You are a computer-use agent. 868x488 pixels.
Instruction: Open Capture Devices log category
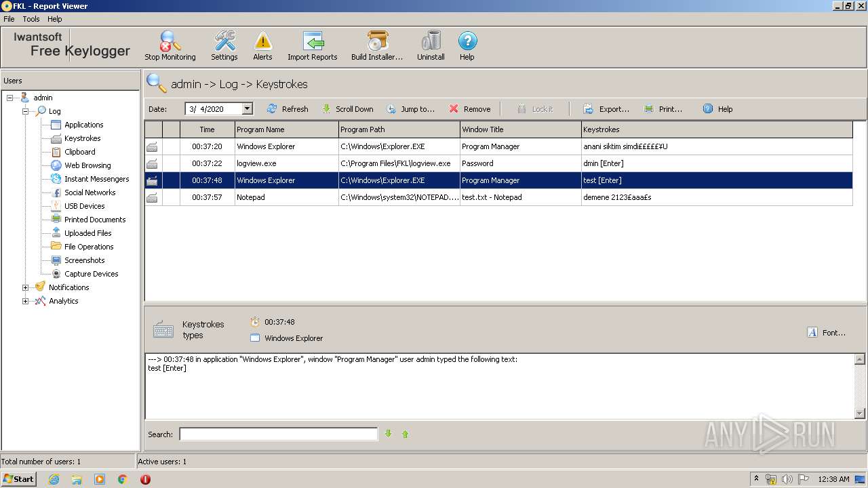pos(91,274)
